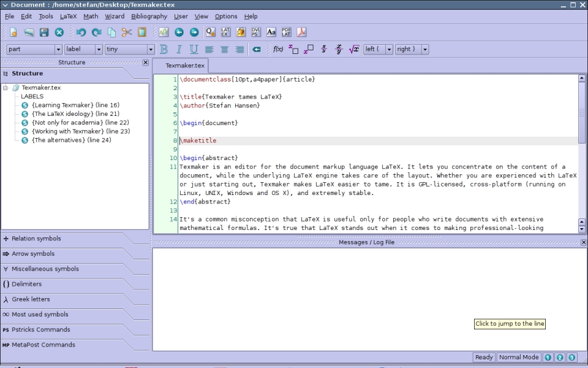Viewport: 588px width, 368px height.
Task: Toggle Italic text formatting
Action: pos(179,49)
